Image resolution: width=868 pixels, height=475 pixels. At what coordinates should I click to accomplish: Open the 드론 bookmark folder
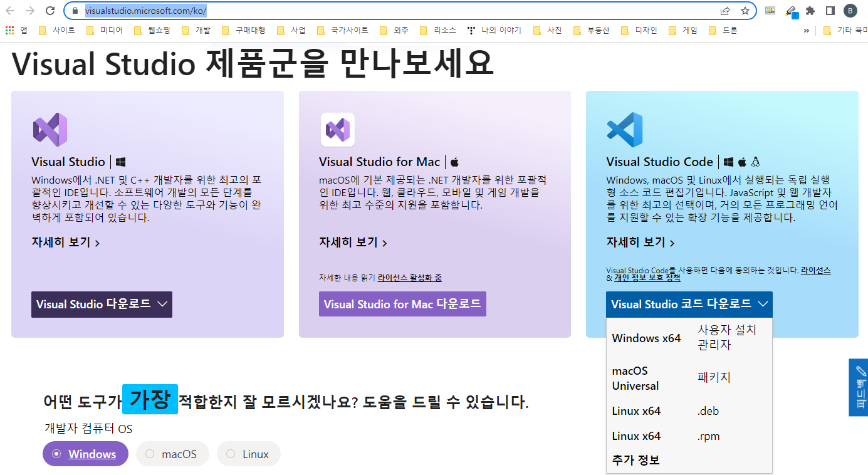pos(723,30)
